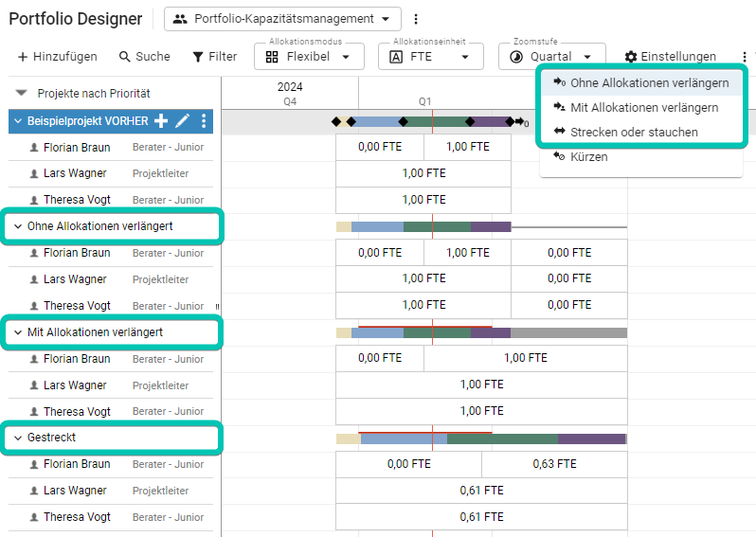Choose Strecken oder stauchen menu entry
Viewport: 756px width, 537px height.
pos(641,132)
